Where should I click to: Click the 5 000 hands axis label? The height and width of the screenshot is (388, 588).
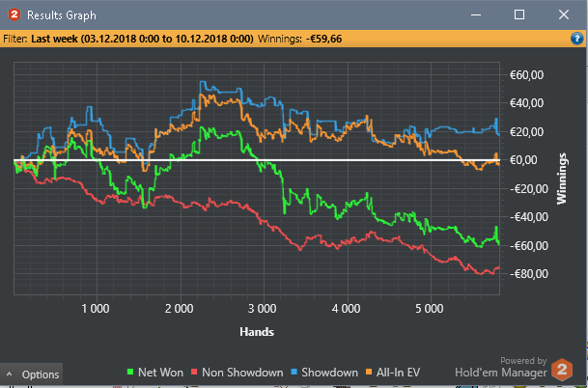click(x=429, y=309)
